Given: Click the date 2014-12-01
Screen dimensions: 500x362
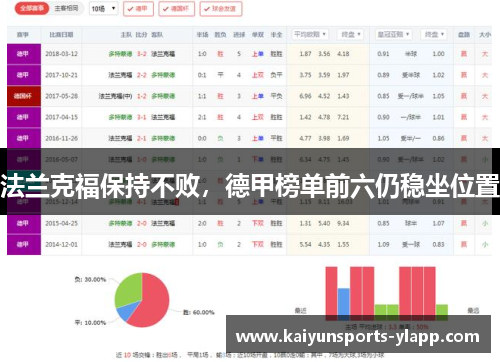Looking at the screenshot, I should [62, 245].
